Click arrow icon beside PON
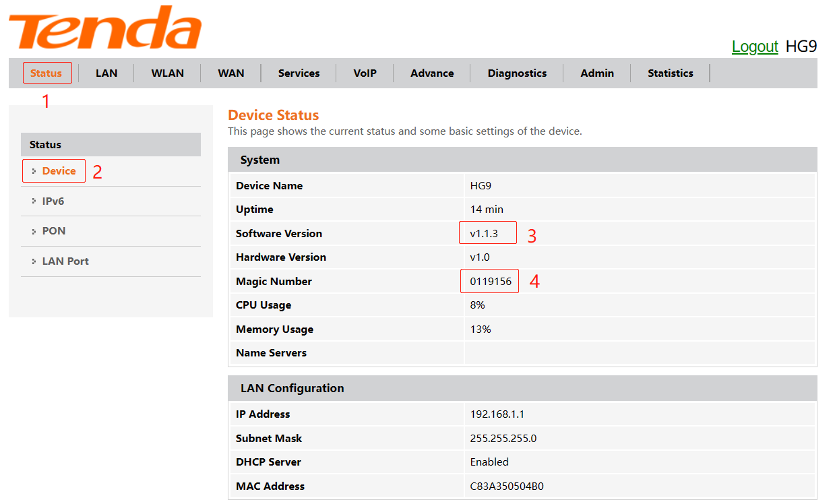The height and width of the screenshot is (504, 835). (x=34, y=230)
